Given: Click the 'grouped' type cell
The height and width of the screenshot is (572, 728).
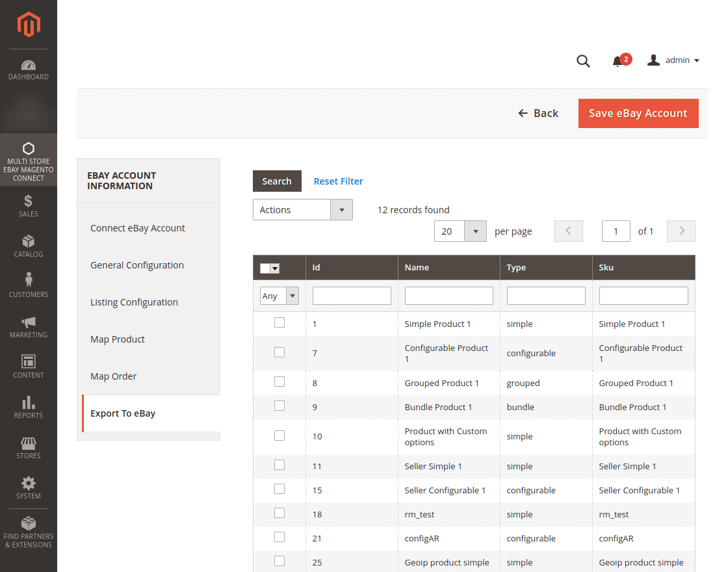Looking at the screenshot, I should pyautogui.click(x=523, y=383).
